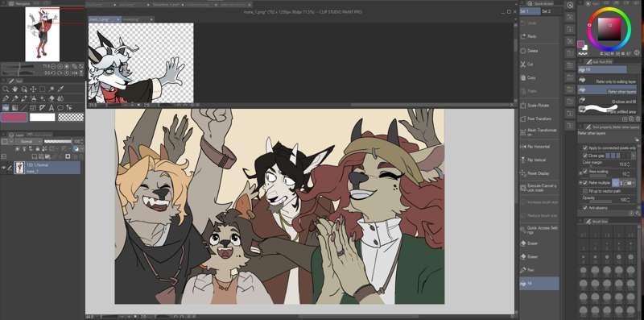Select the Balloon tool
Viewport: 644px width, 320px height.
(x=61, y=108)
